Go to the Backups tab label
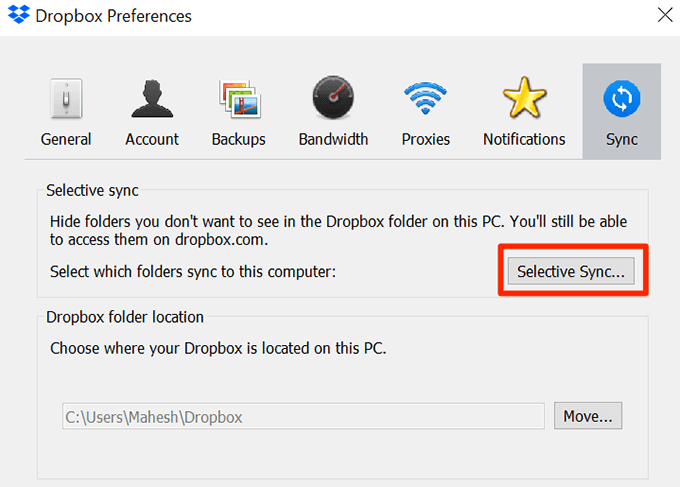 click(239, 139)
